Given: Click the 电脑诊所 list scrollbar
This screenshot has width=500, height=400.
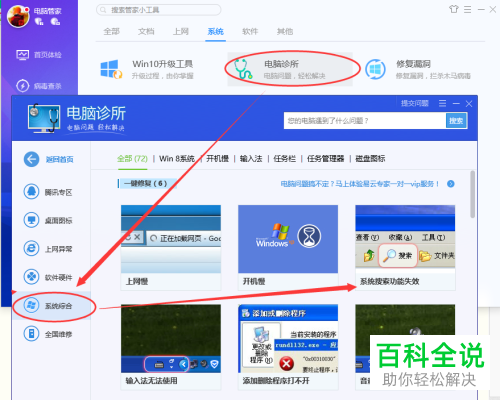Looking at the screenshot, I should 472,194.
